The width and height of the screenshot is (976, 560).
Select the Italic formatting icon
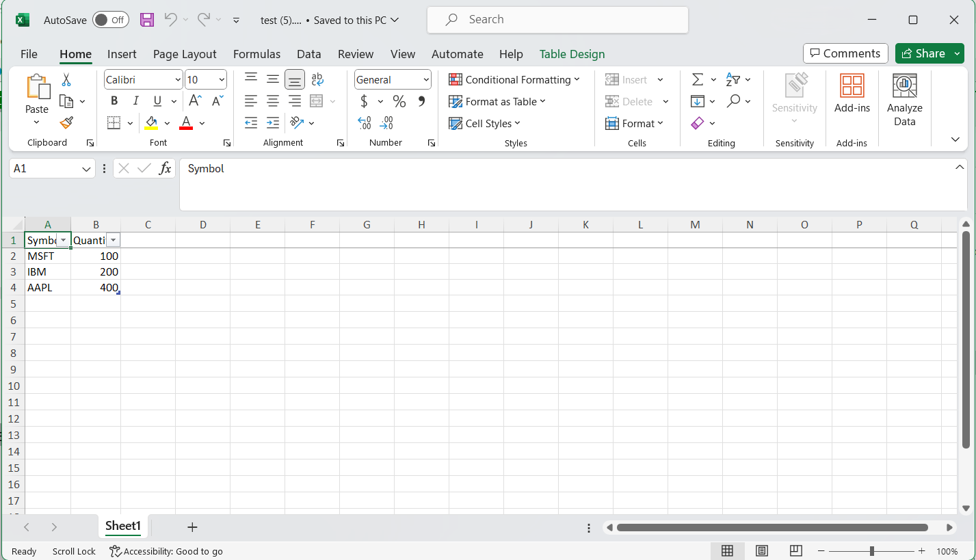click(x=135, y=101)
